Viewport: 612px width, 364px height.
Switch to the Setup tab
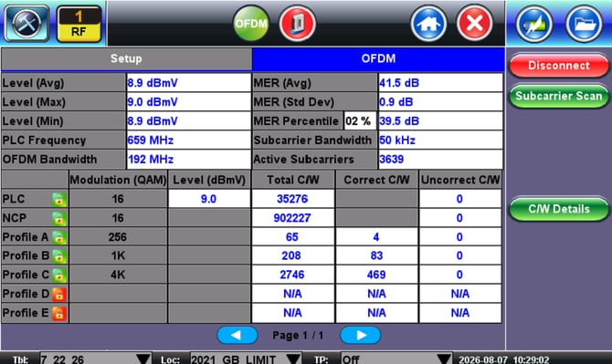(126, 59)
